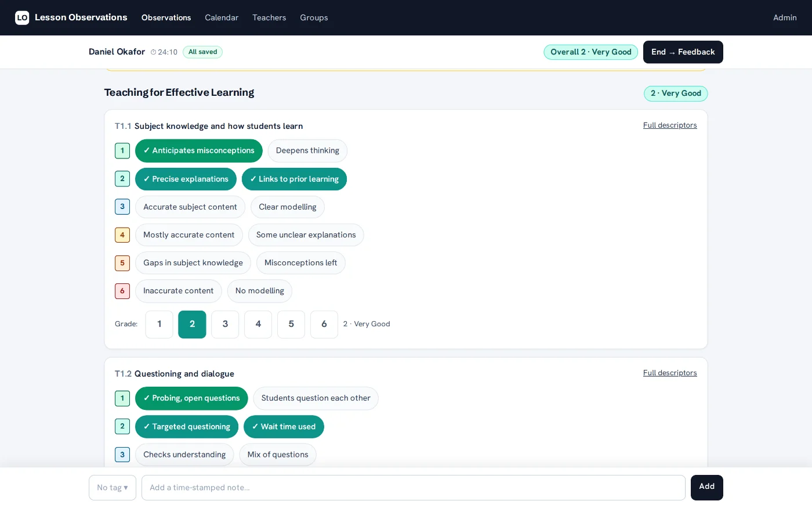The height and width of the screenshot is (508, 812).
Task: Click the All saved status badge
Action: (202, 52)
